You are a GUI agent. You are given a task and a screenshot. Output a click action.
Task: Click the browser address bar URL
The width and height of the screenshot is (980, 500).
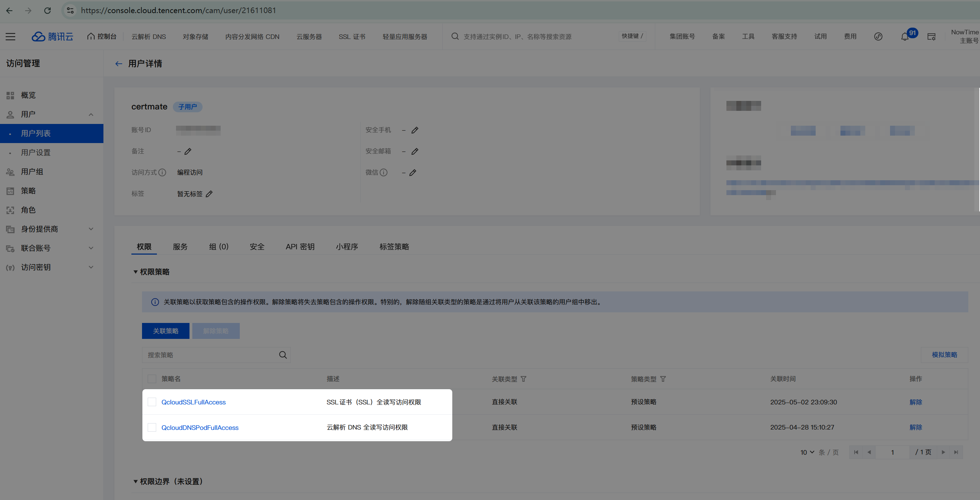(x=179, y=11)
